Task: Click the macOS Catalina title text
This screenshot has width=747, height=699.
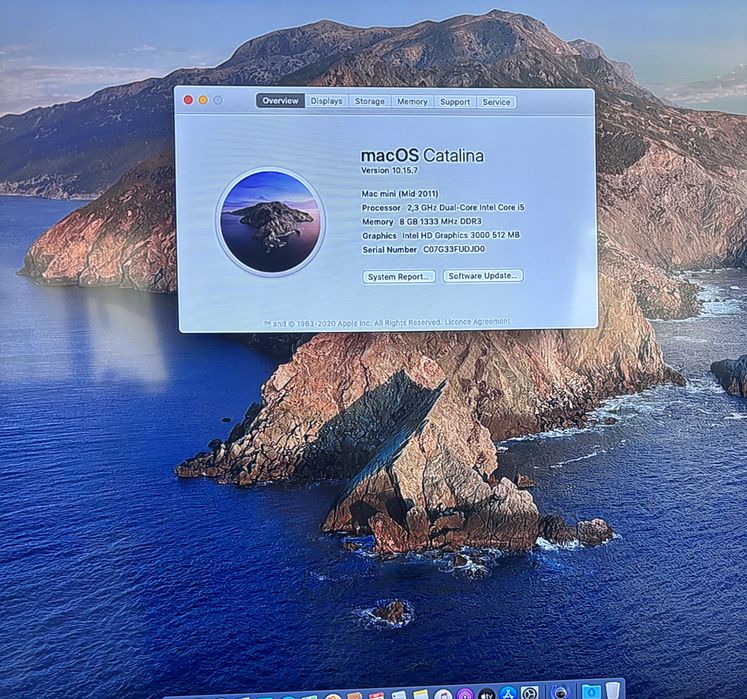Action: point(422,155)
